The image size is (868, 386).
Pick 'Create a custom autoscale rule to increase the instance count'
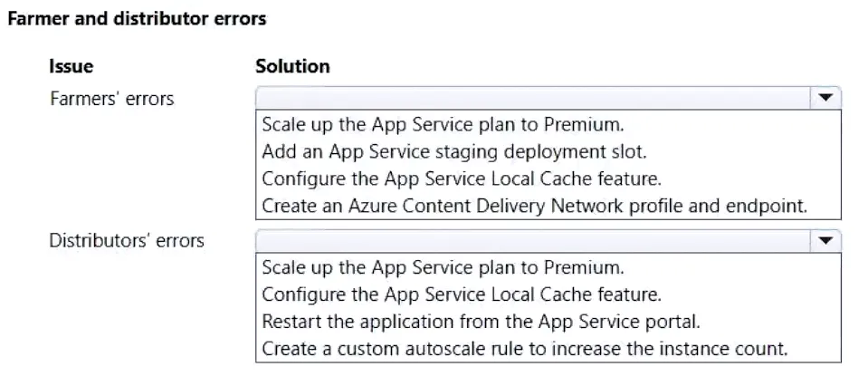coord(524,348)
